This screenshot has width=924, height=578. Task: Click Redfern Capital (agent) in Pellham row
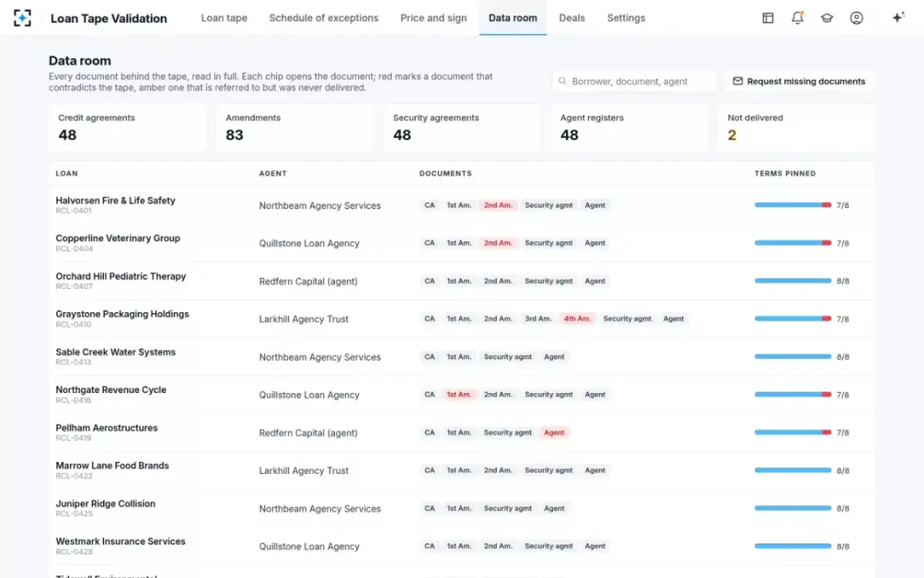pyautogui.click(x=308, y=433)
